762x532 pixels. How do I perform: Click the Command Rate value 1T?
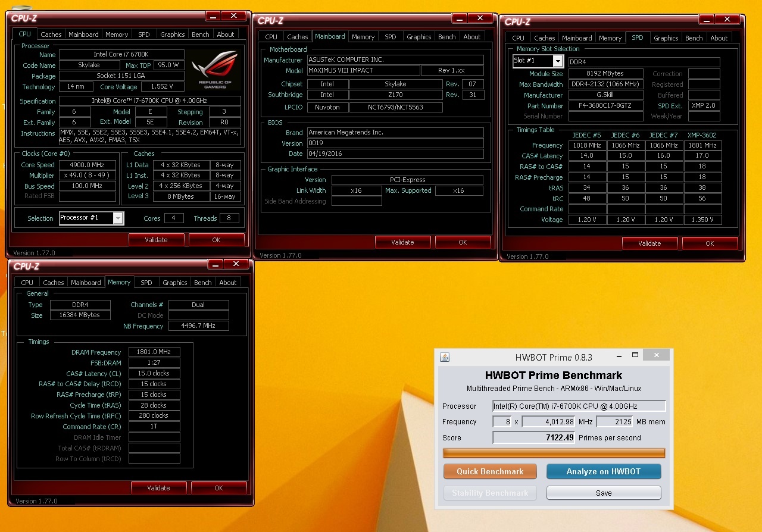154,427
